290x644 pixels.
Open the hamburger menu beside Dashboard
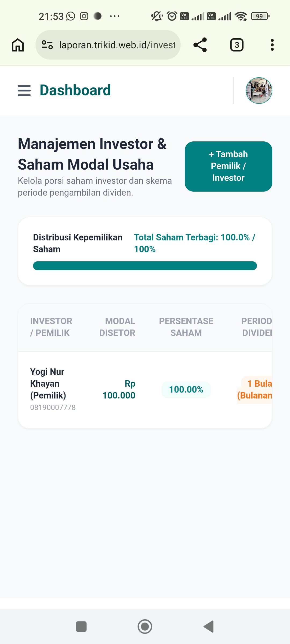(x=24, y=90)
